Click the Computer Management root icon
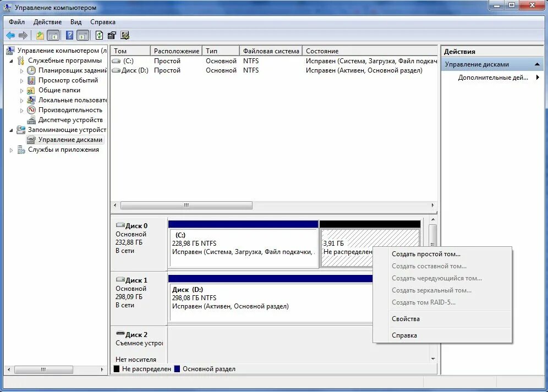The height and width of the screenshot is (392, 548). (10, 51)
